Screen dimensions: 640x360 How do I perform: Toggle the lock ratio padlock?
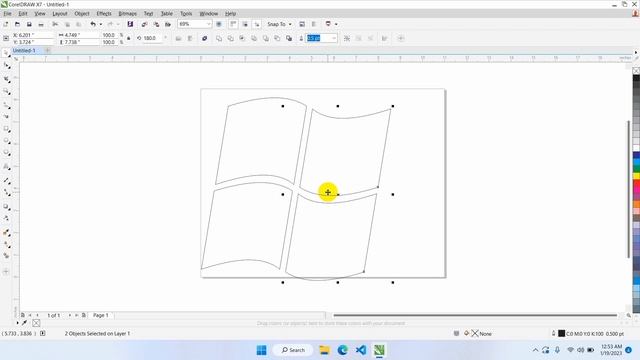(x=129, y=38)
